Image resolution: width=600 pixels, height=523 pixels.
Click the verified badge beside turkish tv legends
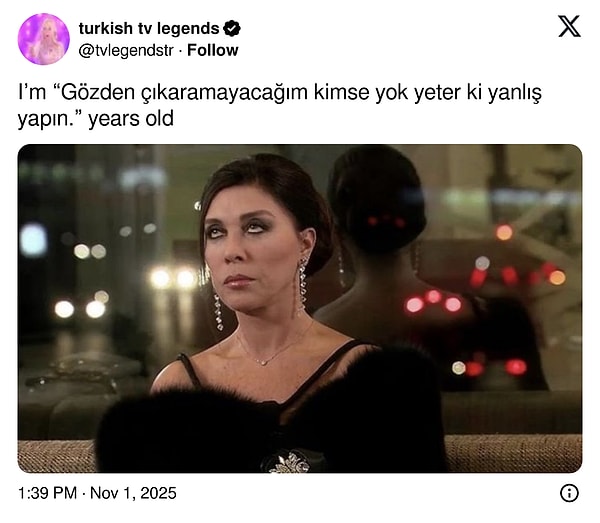tap(232, 29)
